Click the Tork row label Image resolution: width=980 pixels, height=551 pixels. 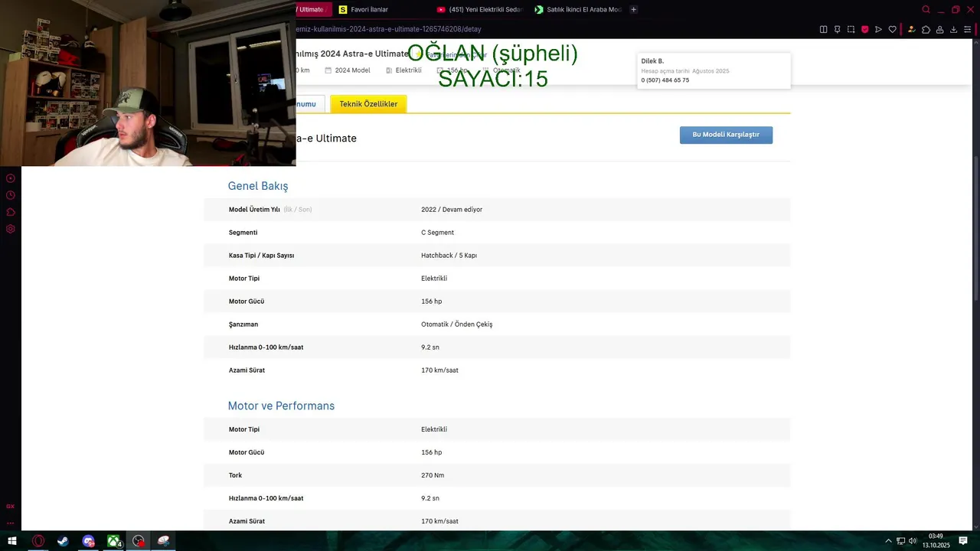pyautogui.click(x=235, y=475)
